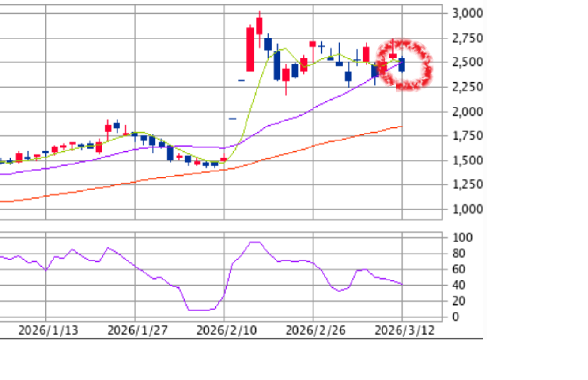Click the right end of the orange moving average line
Image resolution: width=588 pixels, height=380 pixels.
point(401,126)
